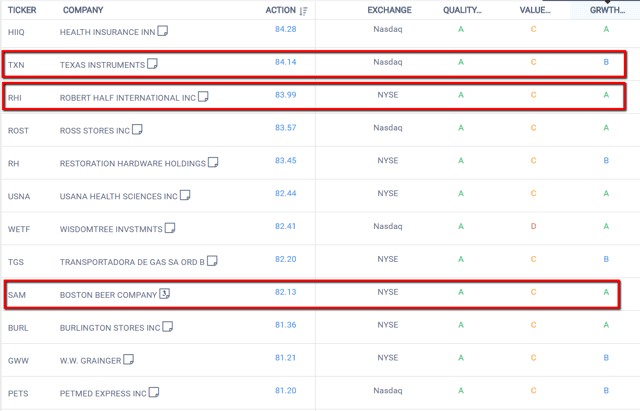This screenshot has height=411, width=640.
Task: Open note icon next to Texas Instruments
Action: tap(153, 64)
